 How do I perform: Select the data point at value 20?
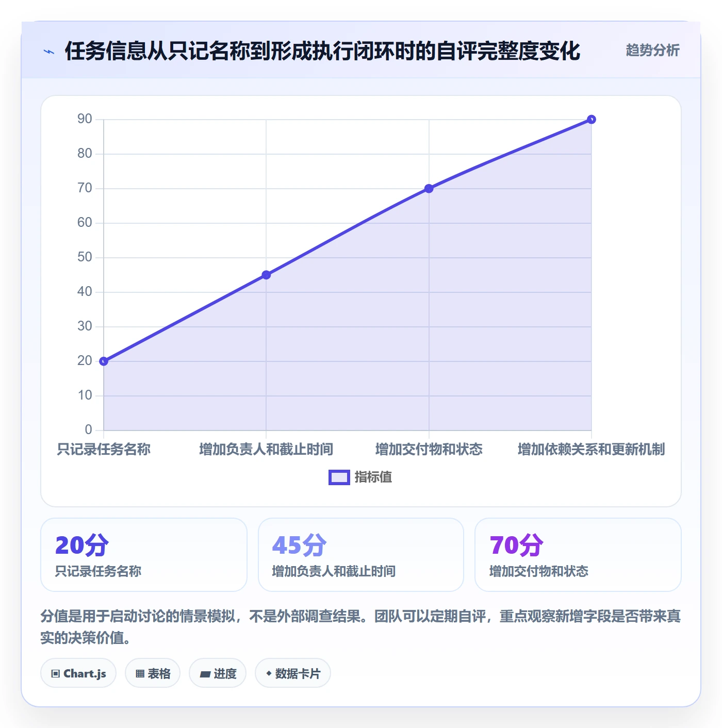click(x=104, y=361)
